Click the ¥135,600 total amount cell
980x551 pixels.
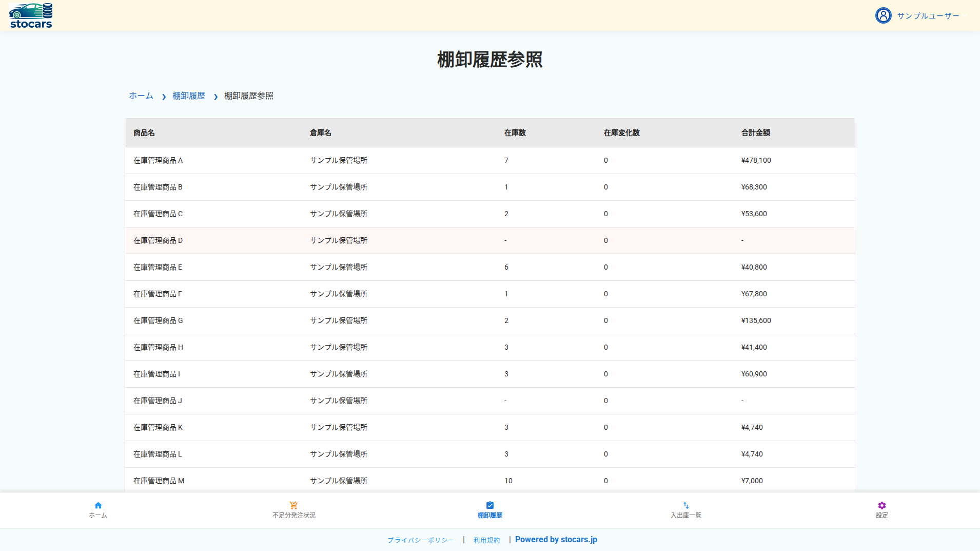coord(756,320)
